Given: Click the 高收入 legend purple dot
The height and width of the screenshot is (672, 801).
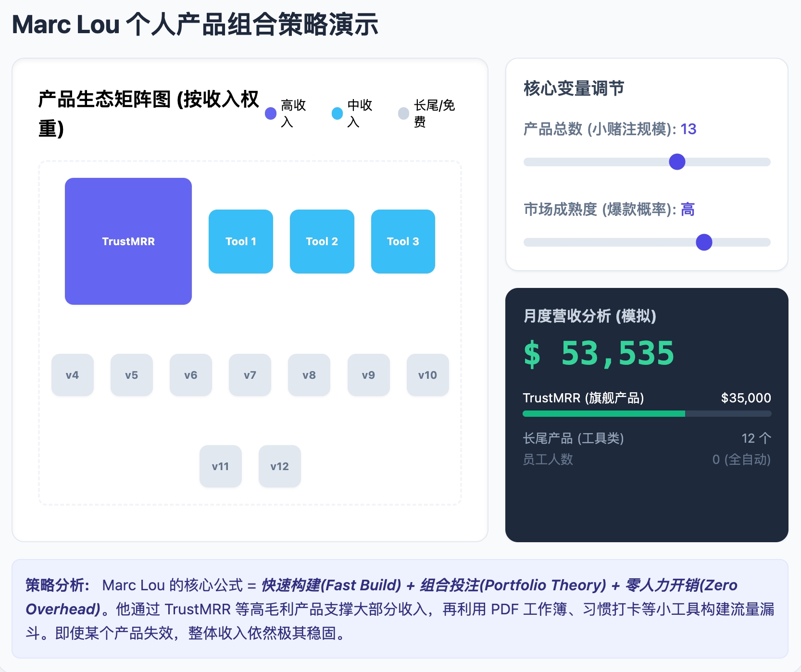Looking at the screenshot, I should pos(271,113).
